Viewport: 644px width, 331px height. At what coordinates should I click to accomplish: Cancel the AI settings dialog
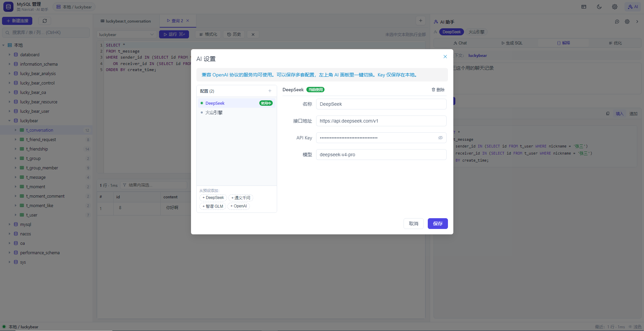point(413,224)
